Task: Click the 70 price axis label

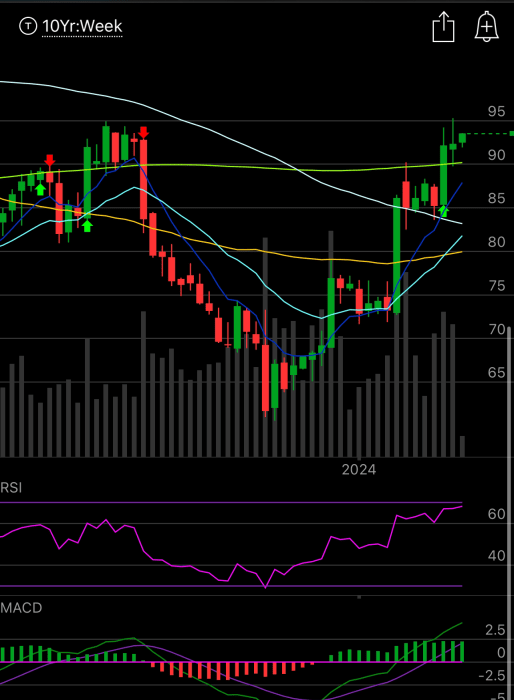Action: pyautogui.click(x=496, y=329)
